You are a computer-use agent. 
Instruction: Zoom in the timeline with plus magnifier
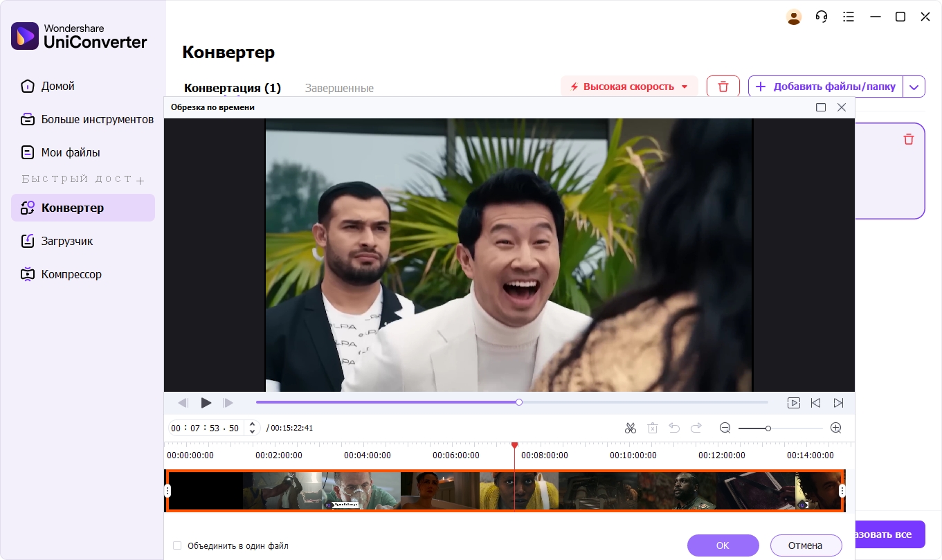(x=835, y=428)
